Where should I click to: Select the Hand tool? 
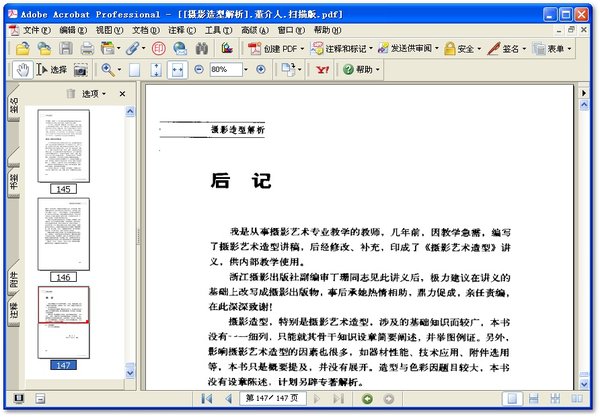[23, 70]
